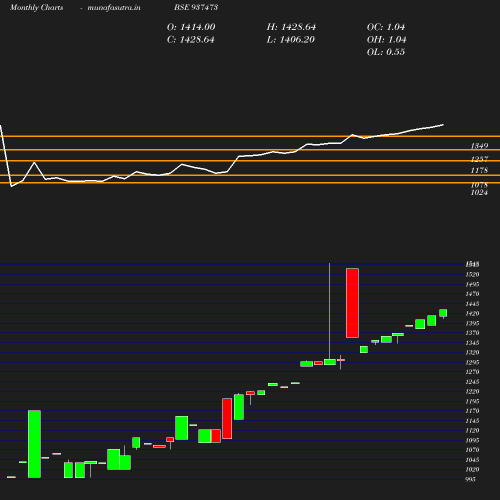The height and width of the screenshot is (500, 500).
Task: Click the high value 'H: 1428.64'
Action: click(x=291, y=27)
